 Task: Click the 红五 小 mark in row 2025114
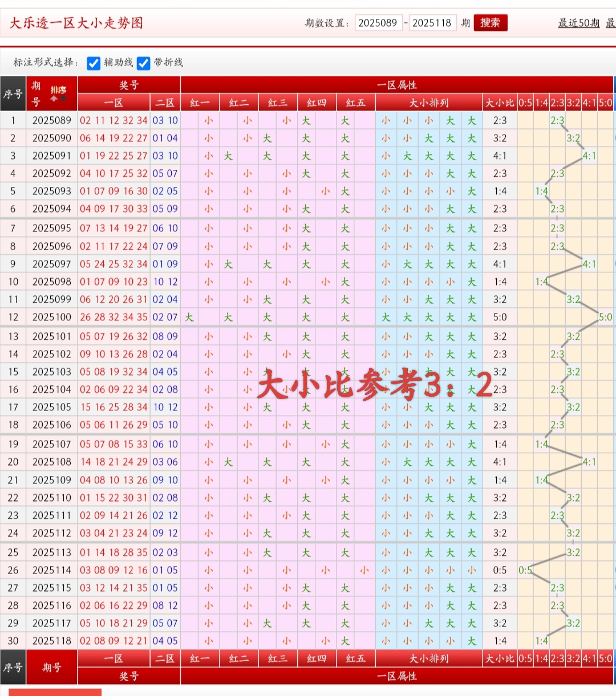coord(364,570)
